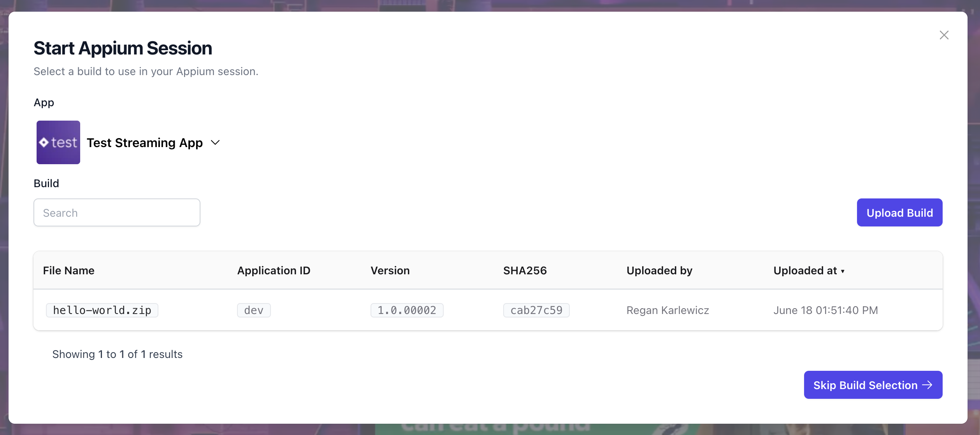This screenshot has height=435, width=980.
Task: Click the Showing 1 to 1 results text
Action: pos(117,354)
